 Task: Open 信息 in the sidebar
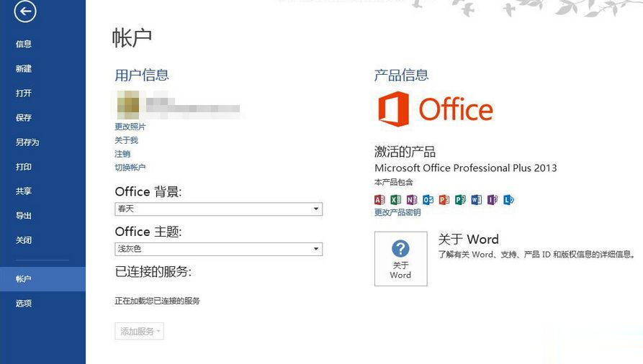pos(23,44)
